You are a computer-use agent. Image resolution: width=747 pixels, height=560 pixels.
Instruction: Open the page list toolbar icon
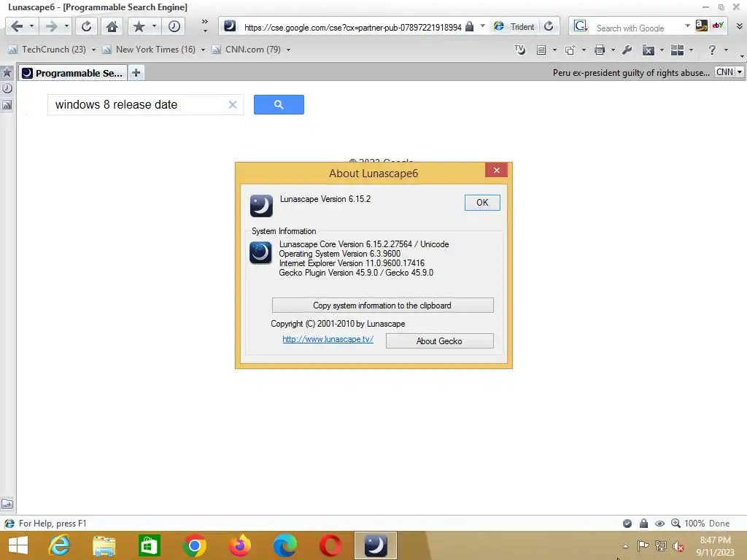(541, 50)
